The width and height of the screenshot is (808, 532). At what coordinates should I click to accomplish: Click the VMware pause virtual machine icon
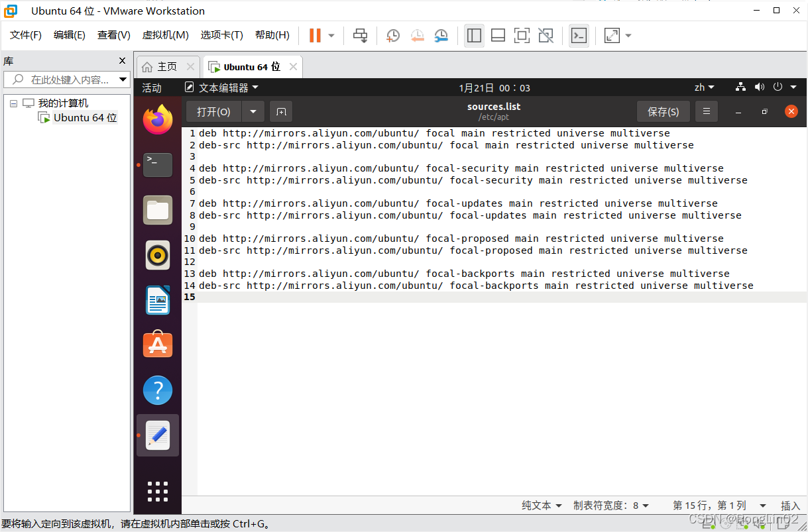315,35
